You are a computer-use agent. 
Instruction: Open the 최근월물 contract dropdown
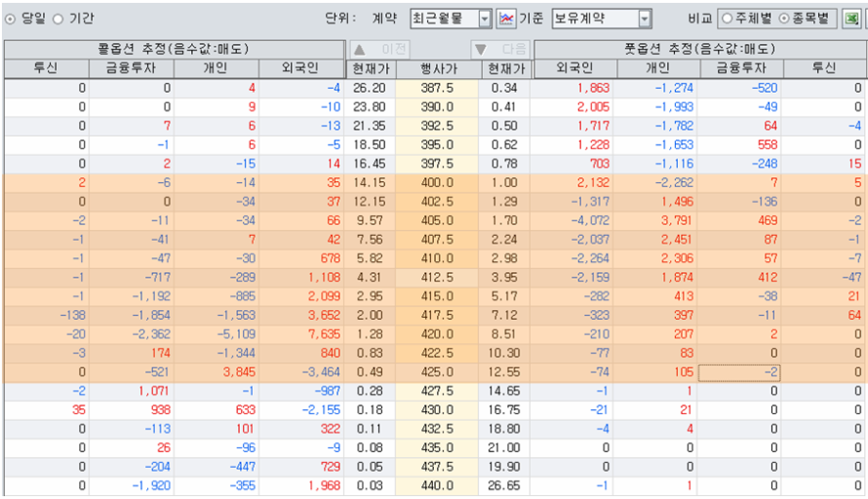[x=485, y=19]
